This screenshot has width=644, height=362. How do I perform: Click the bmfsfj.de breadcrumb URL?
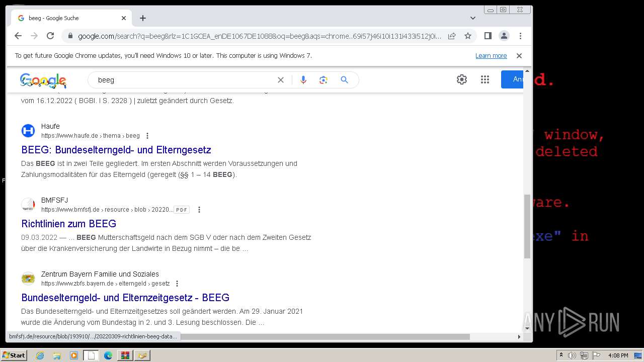coord(107,210)
